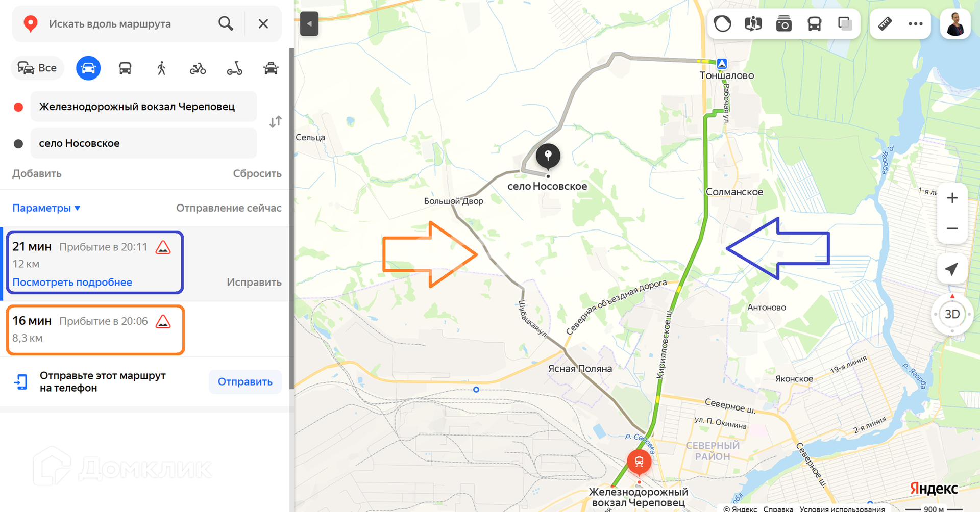Collapse the side panel with arrow
This screenshot has height=512, width=980.
pos(309,23)
